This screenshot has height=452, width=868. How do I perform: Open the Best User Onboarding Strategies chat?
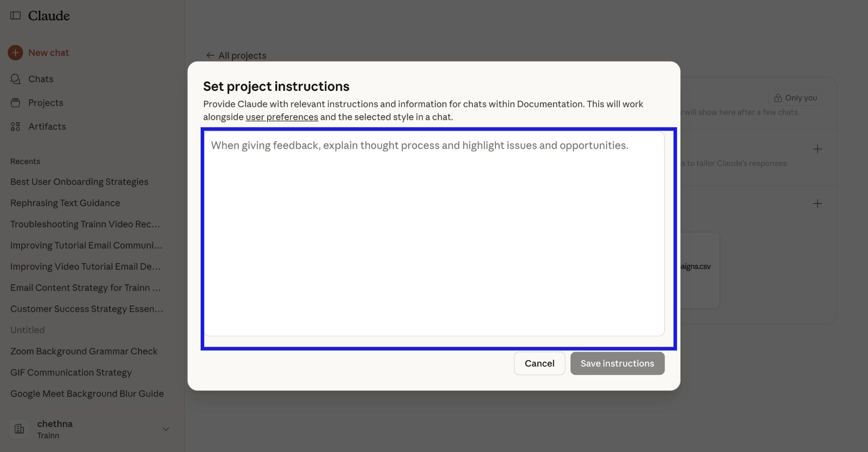coord(79,182)
